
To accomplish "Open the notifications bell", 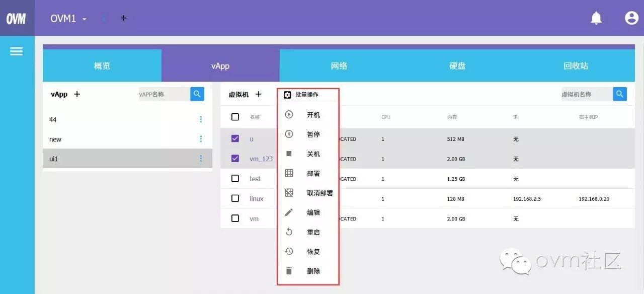I will pos(596,18).
